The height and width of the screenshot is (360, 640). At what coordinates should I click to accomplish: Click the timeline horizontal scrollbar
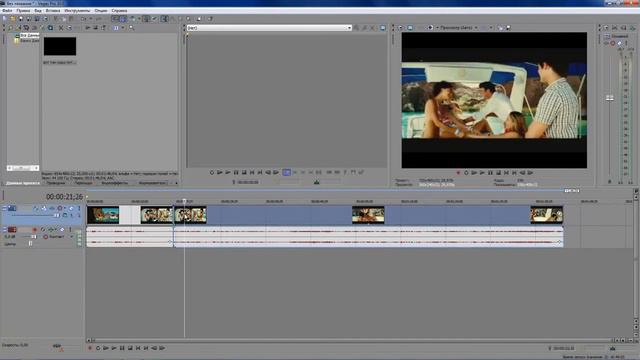[351, 340]
